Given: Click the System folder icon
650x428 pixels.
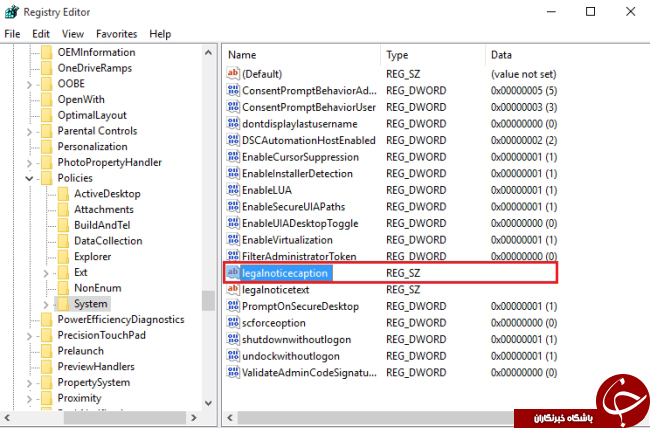Looking at the screenshot, I should click(63, 304).
